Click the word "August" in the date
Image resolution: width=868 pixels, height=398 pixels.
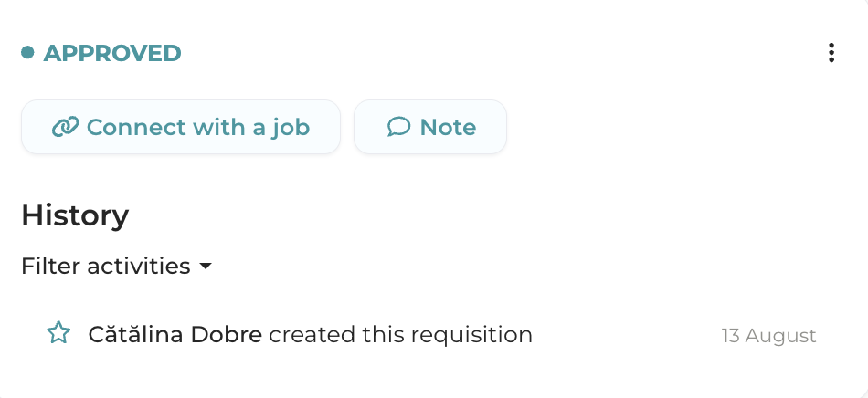(781, 335)
